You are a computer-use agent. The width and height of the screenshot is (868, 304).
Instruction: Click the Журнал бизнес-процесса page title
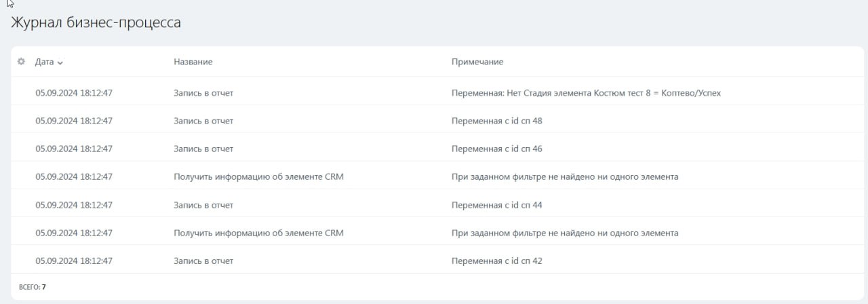click(96, 22)
